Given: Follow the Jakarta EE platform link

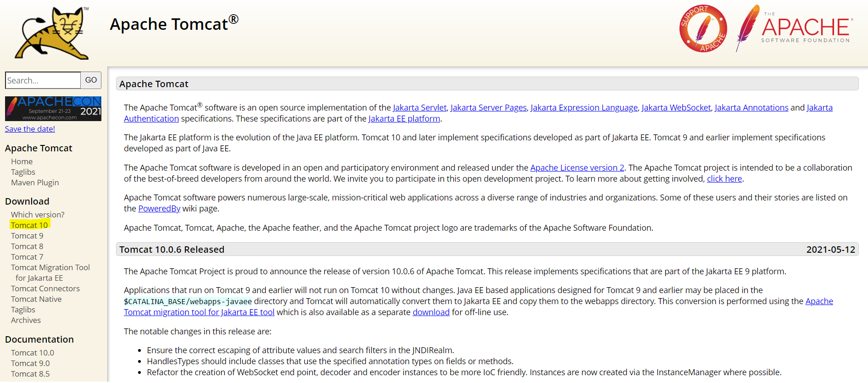Looking at the screenshot, I should pyautogui.click(x=404, y=119).
